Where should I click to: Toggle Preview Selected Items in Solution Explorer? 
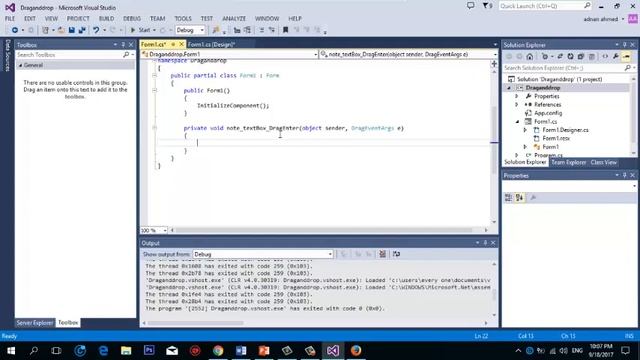(627, 57)
